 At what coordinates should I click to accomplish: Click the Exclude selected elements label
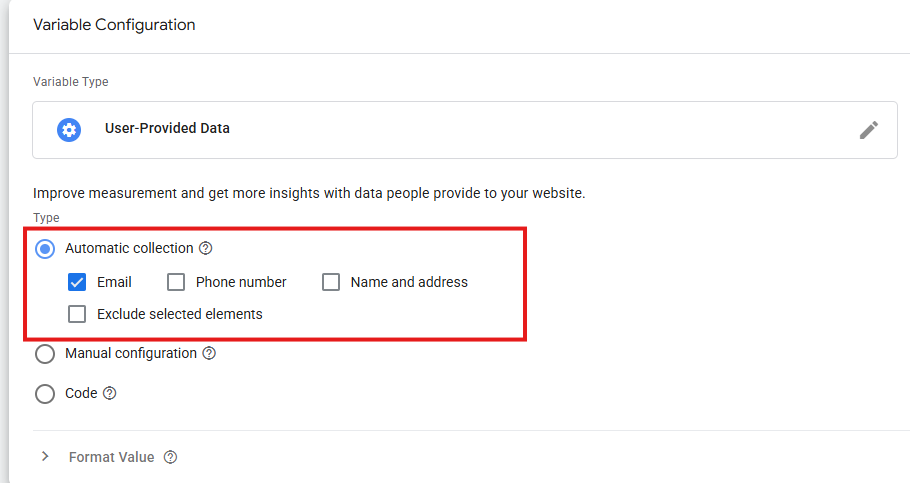179,314
